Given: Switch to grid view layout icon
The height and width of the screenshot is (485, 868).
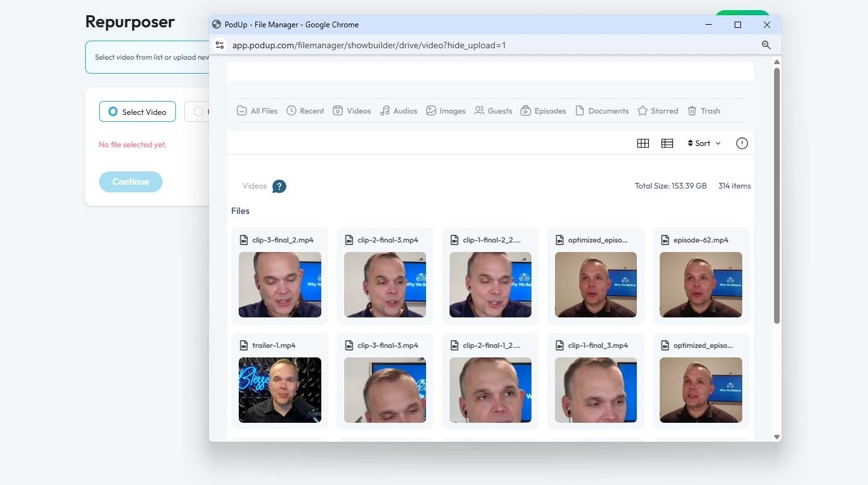Looking at the screenshot, I should pos(643,143).
